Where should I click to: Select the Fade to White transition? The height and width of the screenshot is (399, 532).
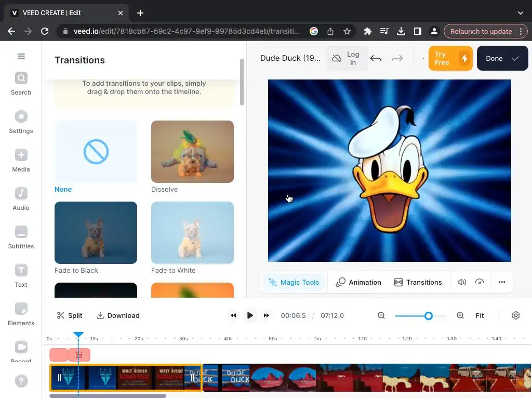coord(192,233)
